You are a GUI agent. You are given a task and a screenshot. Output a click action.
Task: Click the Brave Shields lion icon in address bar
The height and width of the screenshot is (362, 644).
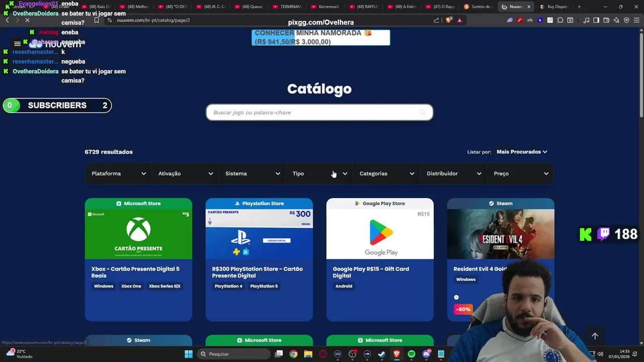pyautogui.click(x=449, y=20)
